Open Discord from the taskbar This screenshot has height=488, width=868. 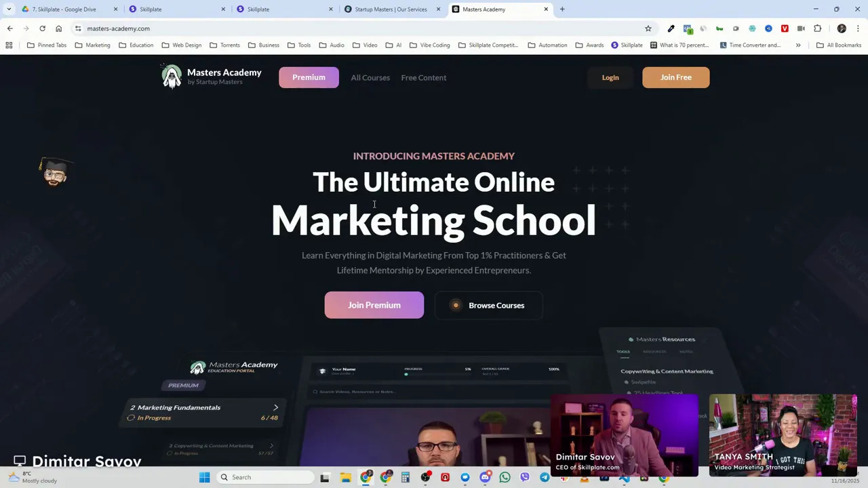coord(485,477)
